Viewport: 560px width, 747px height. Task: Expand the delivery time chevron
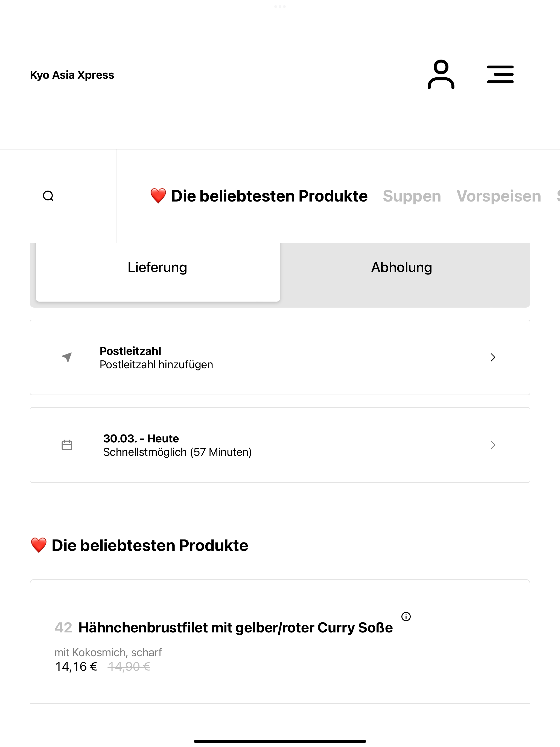tap(493, 445)
